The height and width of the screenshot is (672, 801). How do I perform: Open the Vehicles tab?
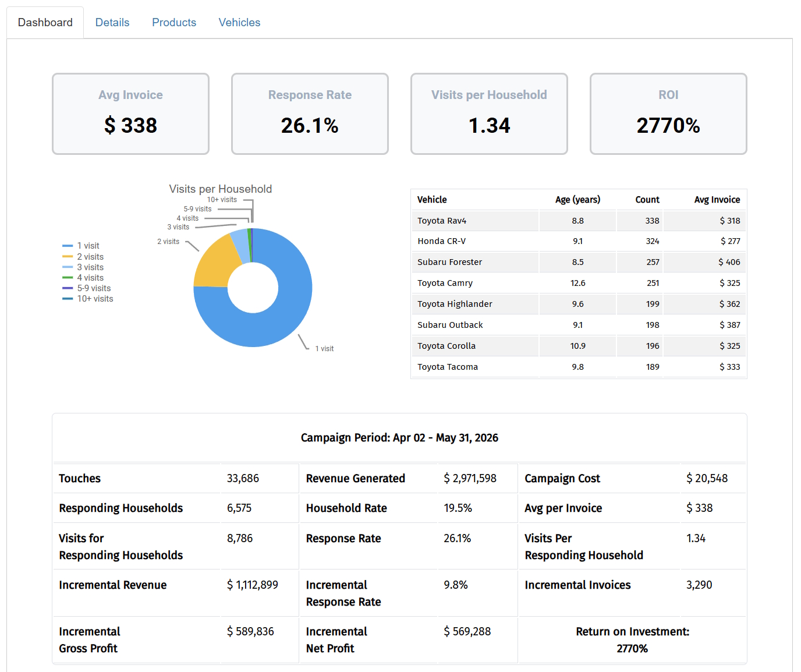pos(239,23)
